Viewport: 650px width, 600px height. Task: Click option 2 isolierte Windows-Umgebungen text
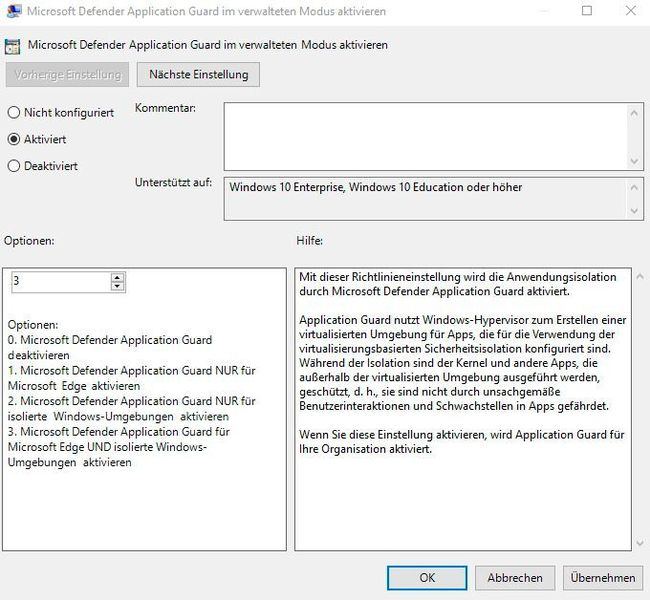coord(131,409)
